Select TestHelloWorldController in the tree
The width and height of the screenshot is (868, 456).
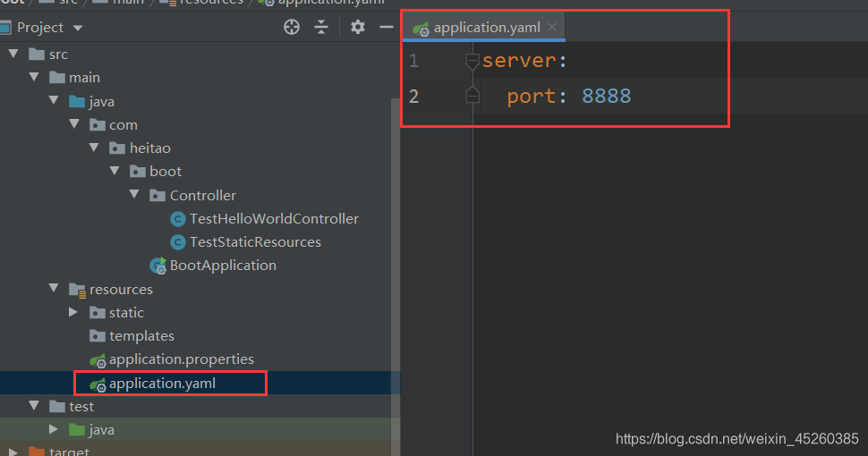(x=274, y=218)
